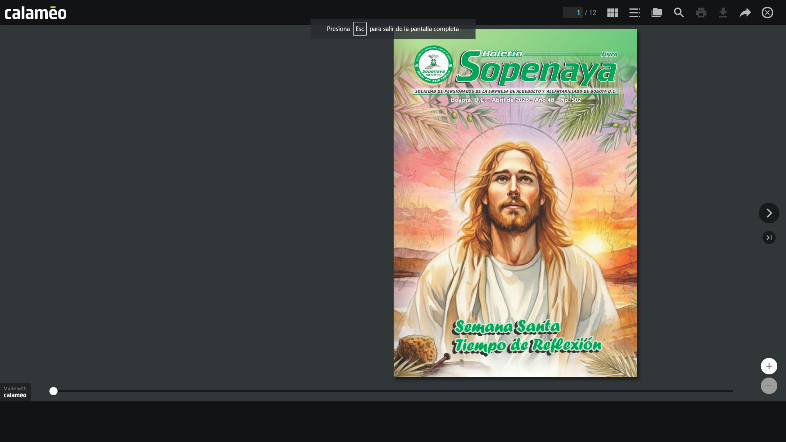The image size is (786, 442).
Task: Zoom out with the minus button
Action: pyautogui.click(x=768, y=385)
